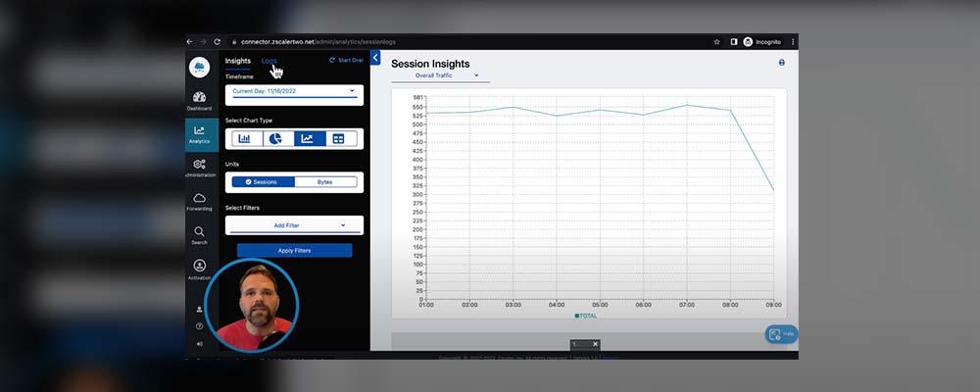Open the Add Filter dropdown
The image size is (980, 392).
[294, 225]
